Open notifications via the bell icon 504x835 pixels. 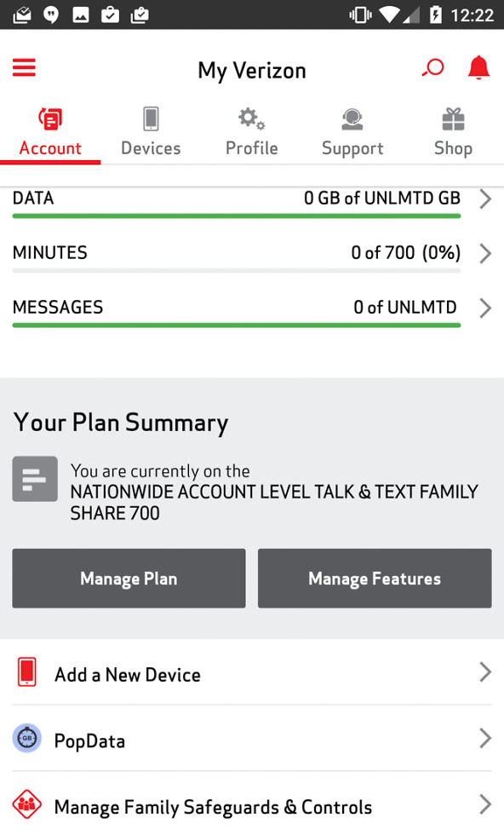point(478,67)
